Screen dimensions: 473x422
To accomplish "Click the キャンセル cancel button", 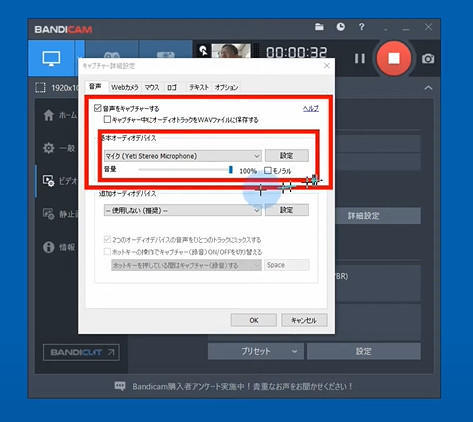I will click(x=304, y=320).
